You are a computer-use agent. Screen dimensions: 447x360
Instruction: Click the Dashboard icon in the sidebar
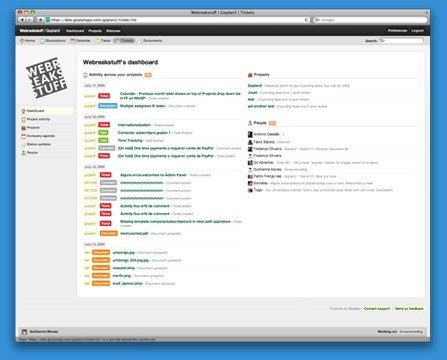(23, 111)
